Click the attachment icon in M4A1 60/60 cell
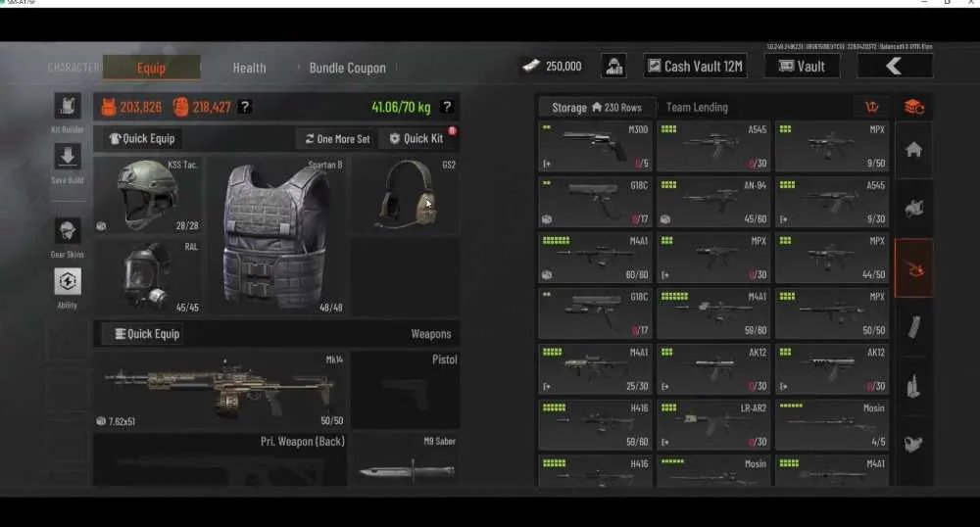Viewport: 980px width, 527px height. point(547,274)
